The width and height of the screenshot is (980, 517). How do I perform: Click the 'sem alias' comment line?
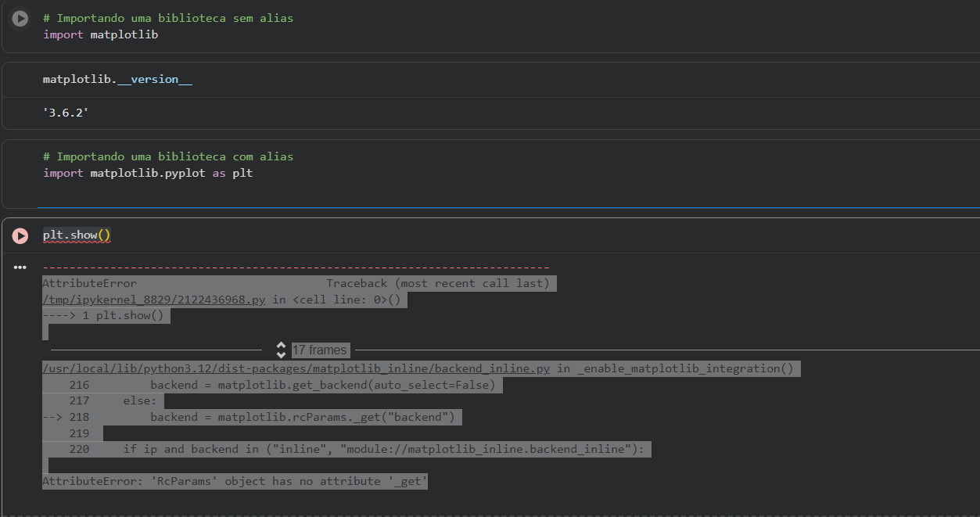(168, 18)
